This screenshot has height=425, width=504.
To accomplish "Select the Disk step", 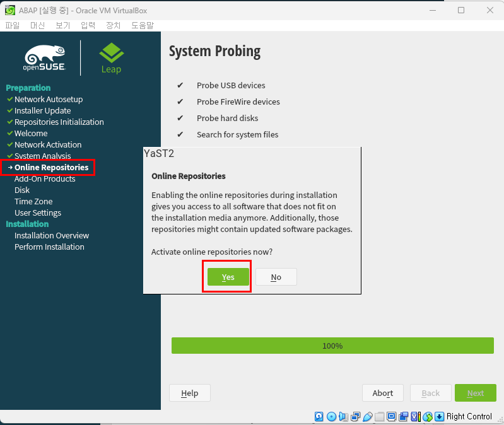I will (22, 190).
